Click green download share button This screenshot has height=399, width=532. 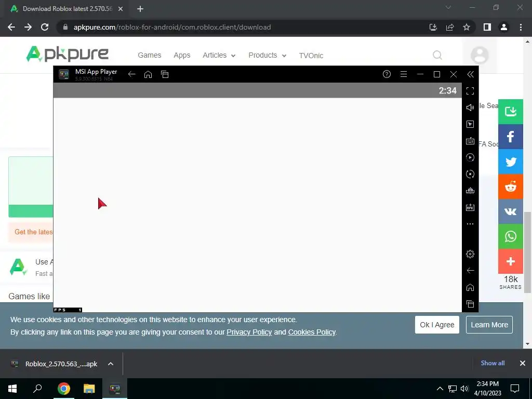pos(511,112)
